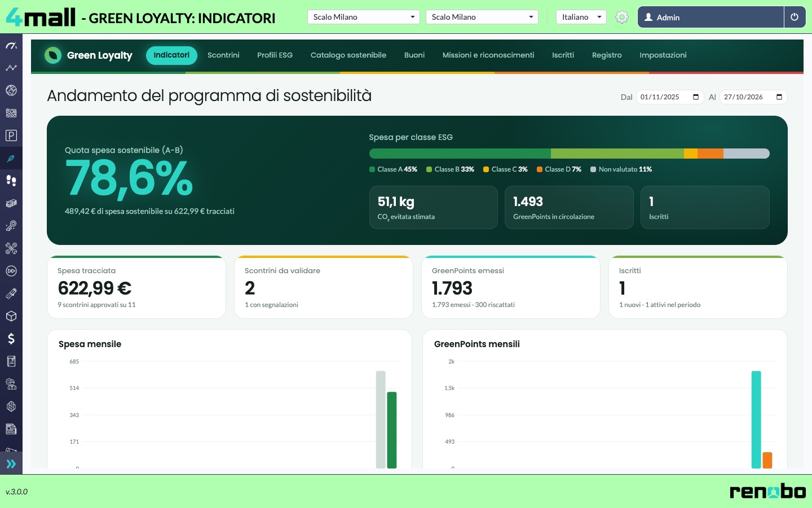Open the map grid sidebar icon
This screenshot has height=508, width=812.
click(x=11, y=113)
